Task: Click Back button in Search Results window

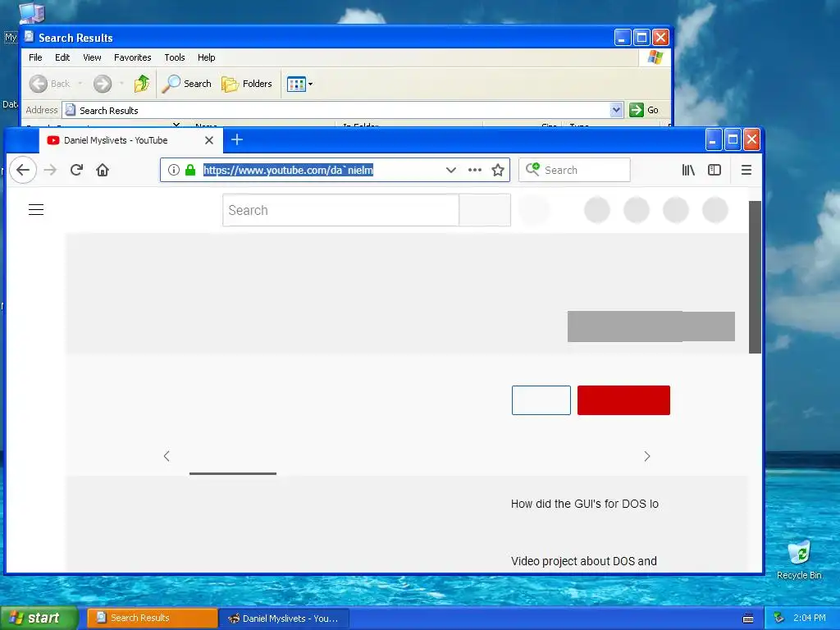Action: (x=49, y=84)
